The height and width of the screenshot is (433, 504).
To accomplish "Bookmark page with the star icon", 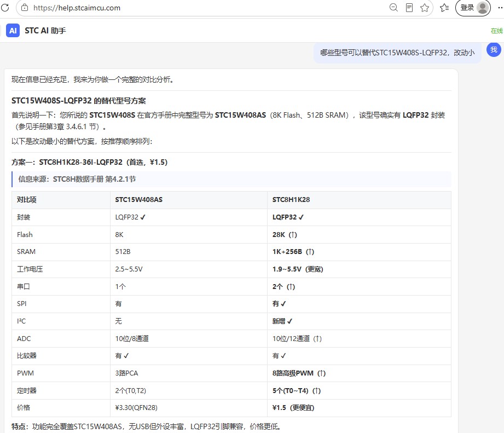I will click(425, 8).
